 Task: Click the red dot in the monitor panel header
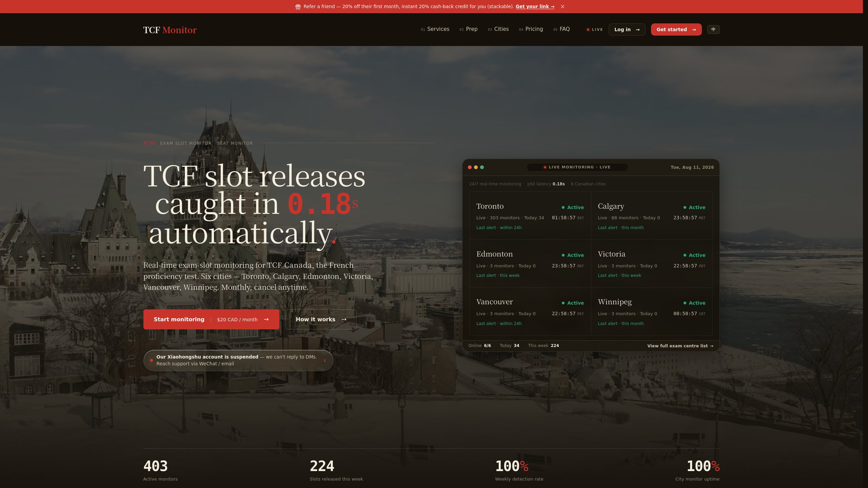[x=470, y=167]
